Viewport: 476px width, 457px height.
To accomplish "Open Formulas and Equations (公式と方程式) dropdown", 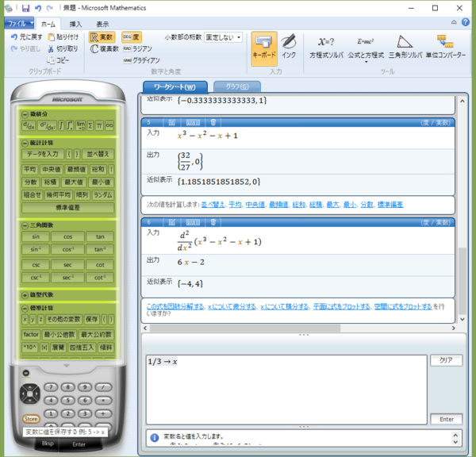I will (x=366, y=49).
